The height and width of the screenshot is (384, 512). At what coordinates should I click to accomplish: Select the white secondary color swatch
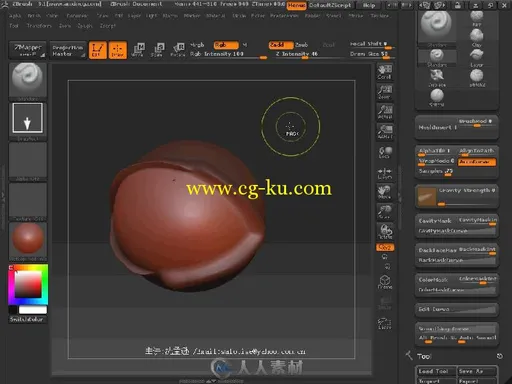coord(33,310)
